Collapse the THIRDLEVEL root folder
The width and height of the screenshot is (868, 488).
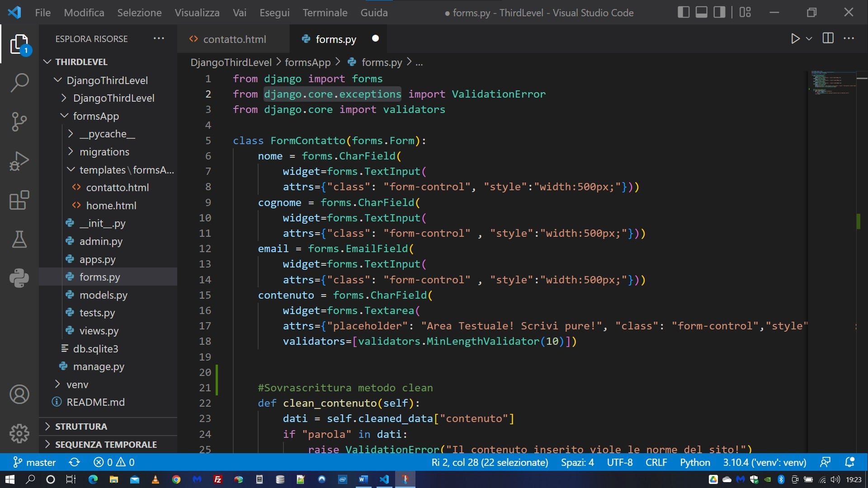[x=47, y=62]
